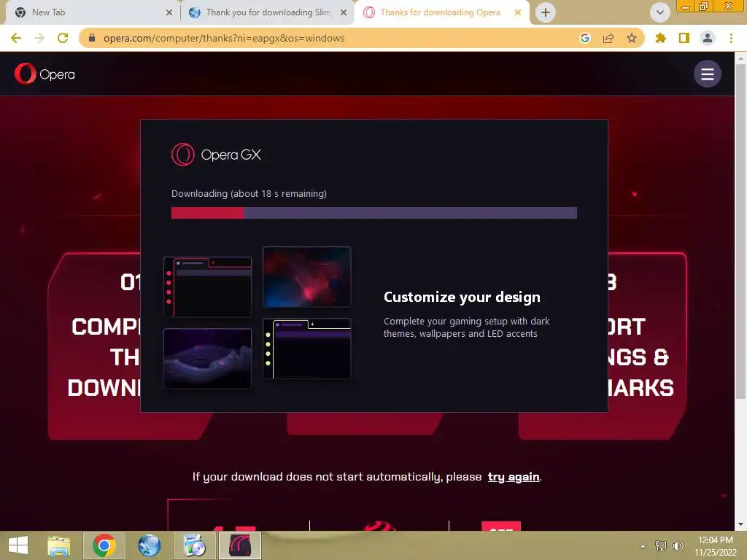
Task: Click the page vertical scrollbar
Action: point(740,231)
